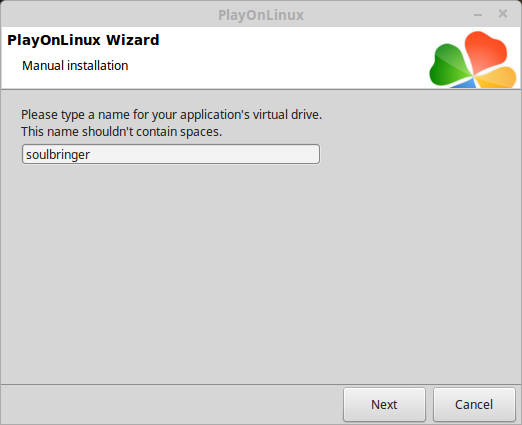This screenshot has width=522, height=425.
Task: Click the separator line above Next button
Action: pyautogui.click(x=261, y=384)
